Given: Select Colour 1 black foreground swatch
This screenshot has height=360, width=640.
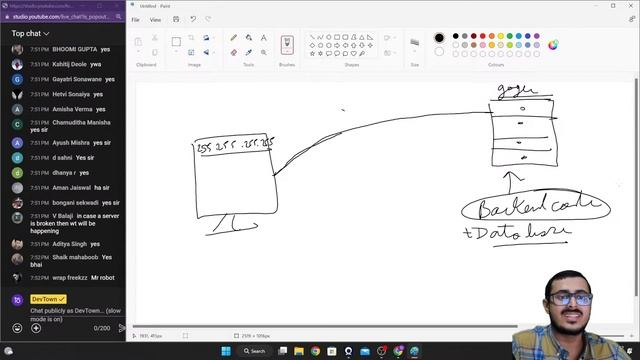Looking at the screenshot, I should tap(439, 38).
